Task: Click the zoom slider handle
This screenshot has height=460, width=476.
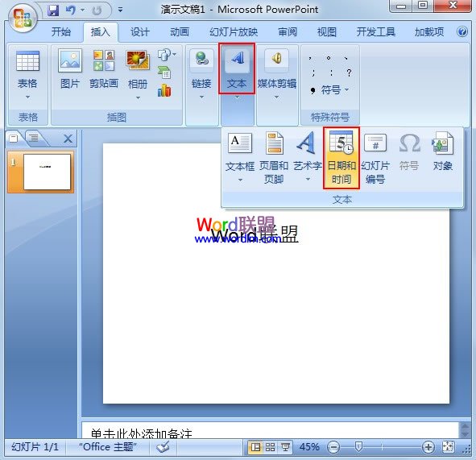Action: [x=358, y=447]
